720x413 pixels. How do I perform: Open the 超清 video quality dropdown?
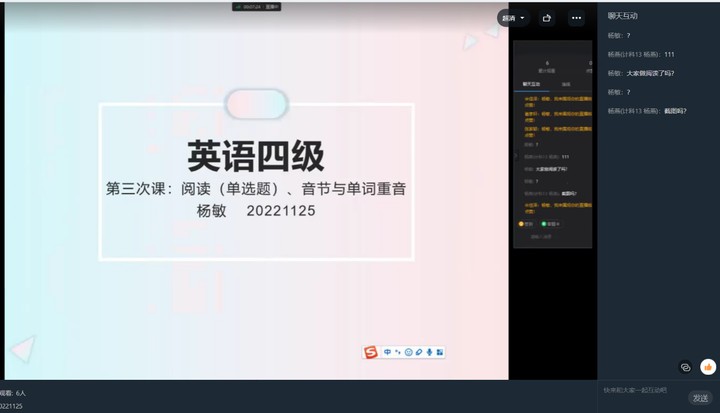(514, 18)
